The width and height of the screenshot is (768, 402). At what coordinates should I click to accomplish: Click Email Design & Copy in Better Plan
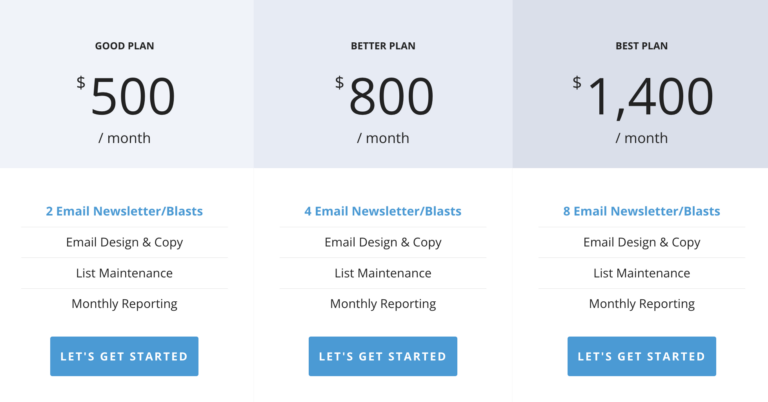click(x=383, y=242)
